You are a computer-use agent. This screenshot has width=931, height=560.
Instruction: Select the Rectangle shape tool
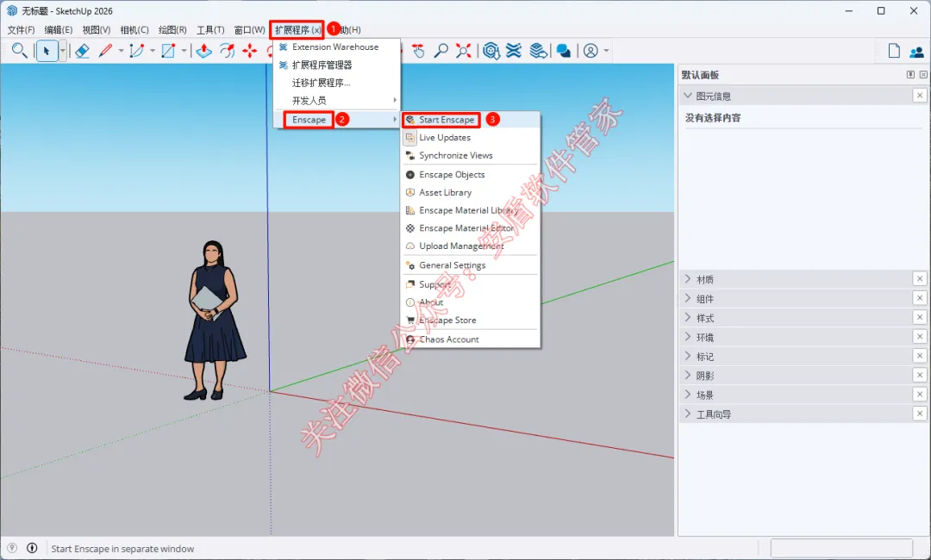(169, 51)
